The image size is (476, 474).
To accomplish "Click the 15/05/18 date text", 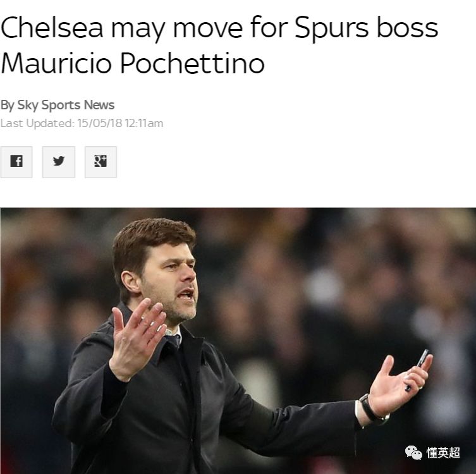I will coord(100,123).
